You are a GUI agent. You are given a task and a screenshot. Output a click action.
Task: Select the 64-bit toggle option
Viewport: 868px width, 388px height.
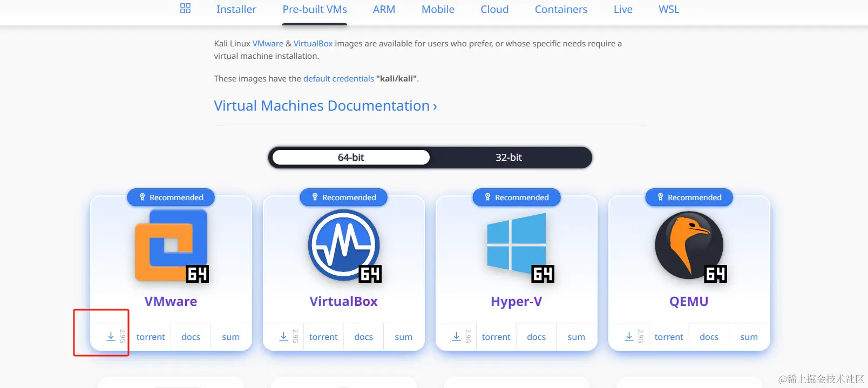point(351,158)
